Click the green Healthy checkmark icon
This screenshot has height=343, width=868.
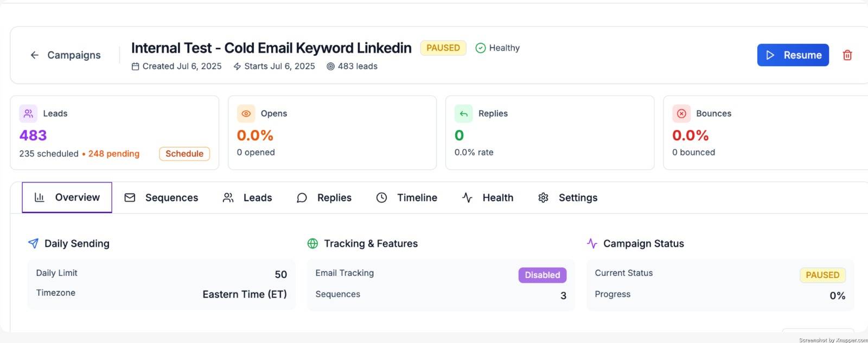coord(480,48)
